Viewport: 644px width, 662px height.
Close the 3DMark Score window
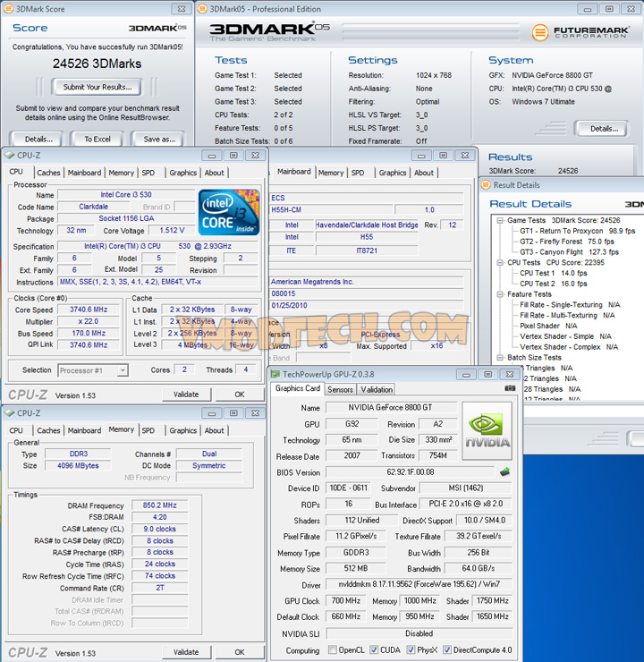coord(182,9)
